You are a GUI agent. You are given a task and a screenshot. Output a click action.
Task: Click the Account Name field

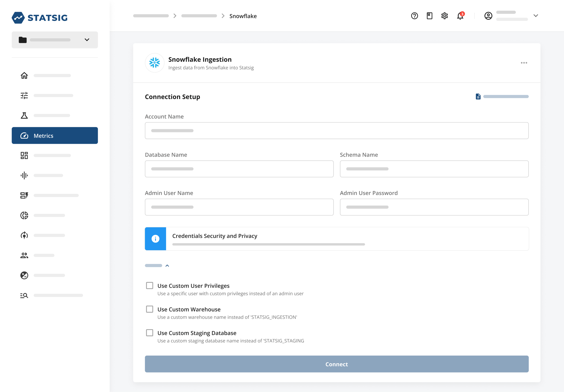[x=337, y=131]
